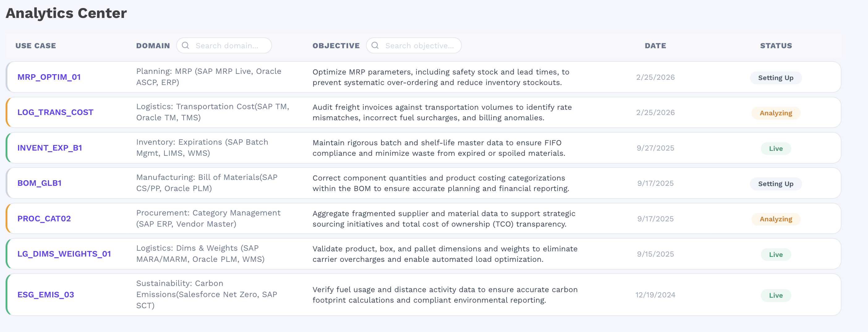Viewport: 868px width, 332px height.
Task: Click the 'Live' status badge for INVENT_EXP_B1
Action: click(x=776, y=148)
